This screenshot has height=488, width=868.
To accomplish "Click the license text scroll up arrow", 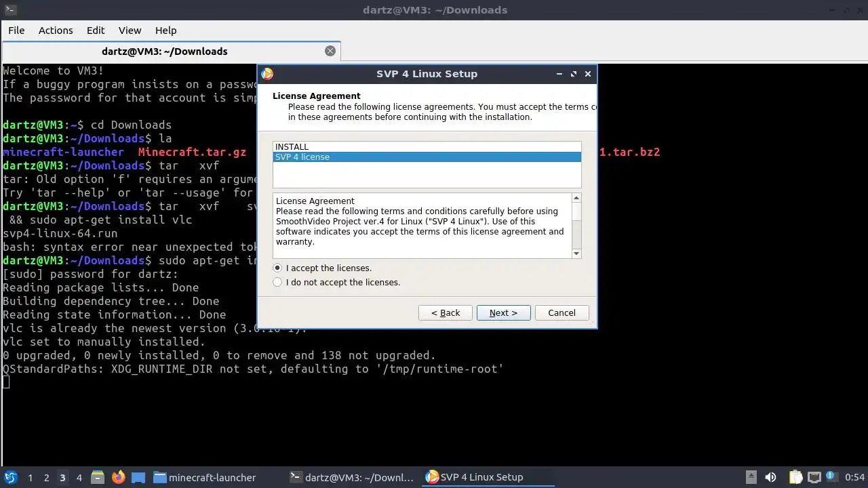I will (576, 198).
